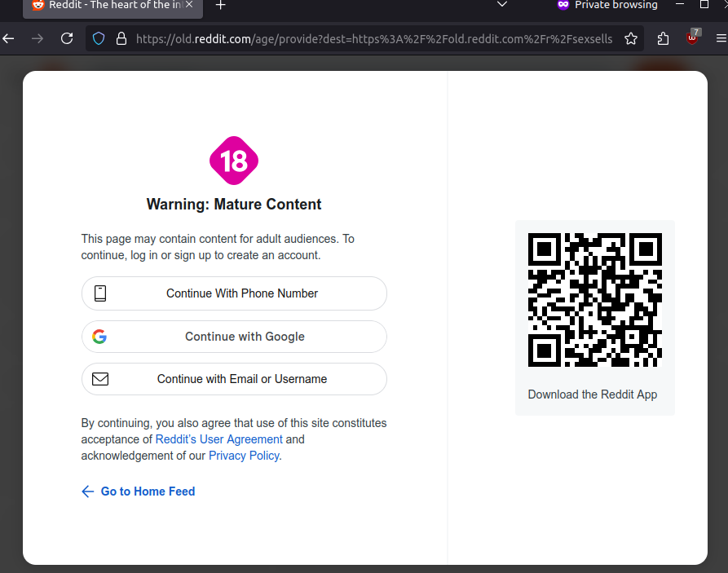The width and height of the screenshot is (728, 573).
Task: Click Go to Home Feed link
Action: click(139, 491)
